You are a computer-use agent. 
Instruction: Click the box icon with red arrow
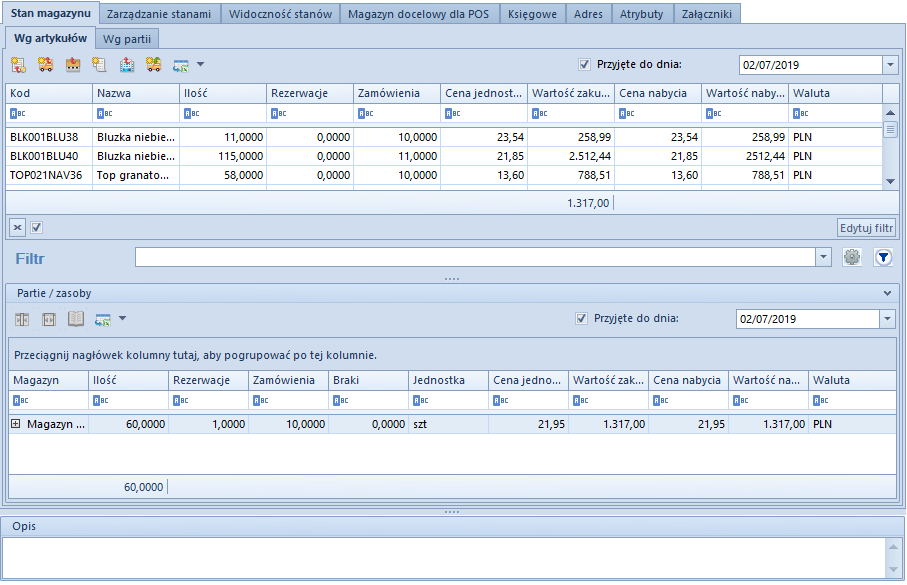coord(73,65)
